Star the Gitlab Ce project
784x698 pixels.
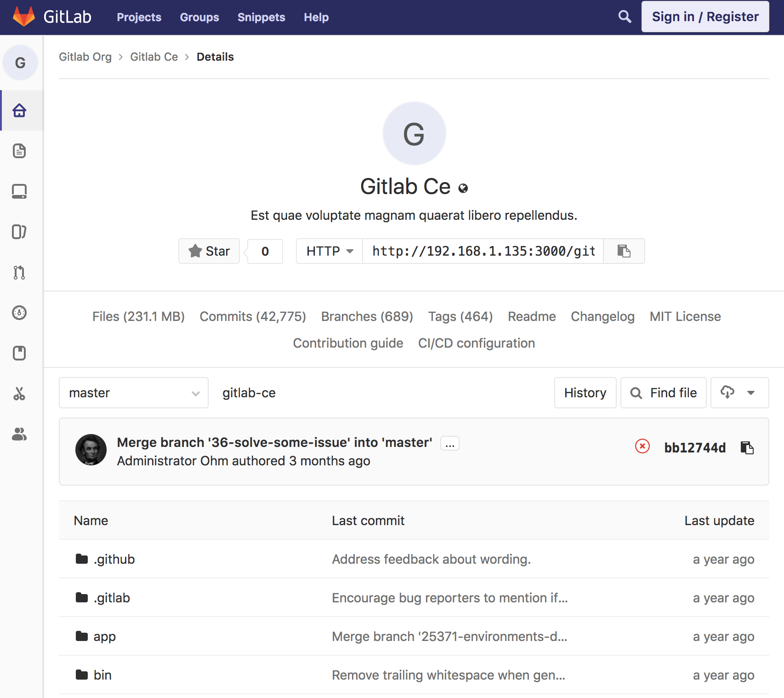coord(209,251)
